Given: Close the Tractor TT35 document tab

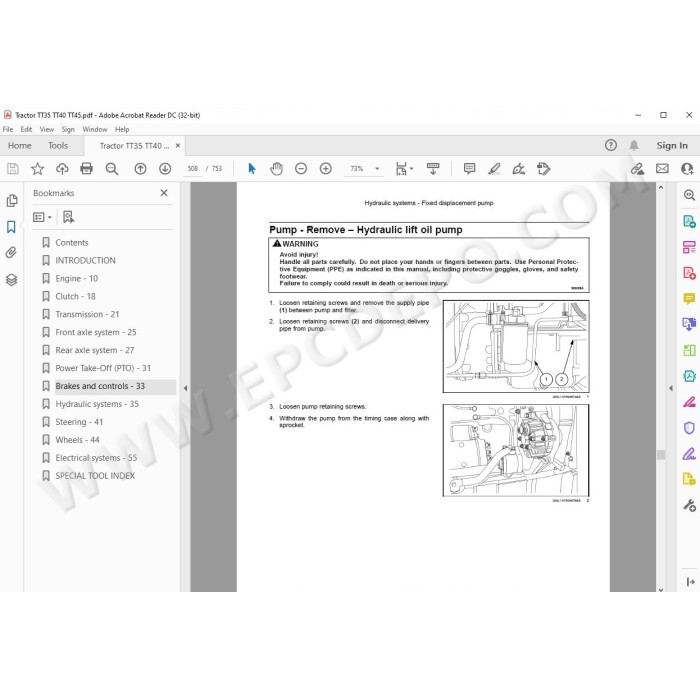Looking at the screenshot, I should point(178,146).
